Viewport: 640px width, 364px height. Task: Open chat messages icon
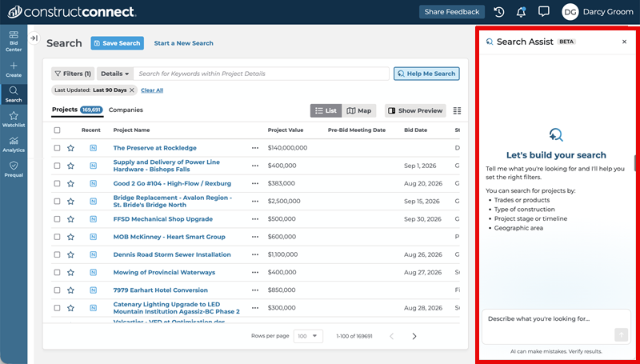click(544, 11)
